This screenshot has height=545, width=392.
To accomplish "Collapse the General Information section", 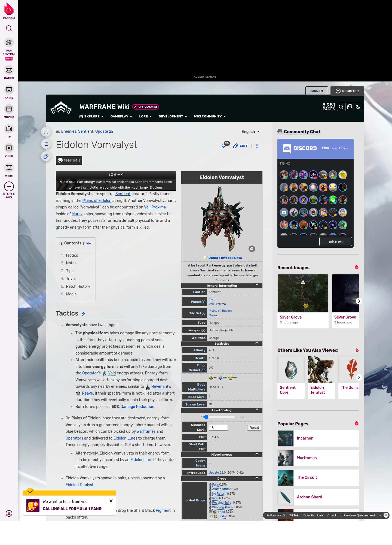I will [x=257, y=285].
